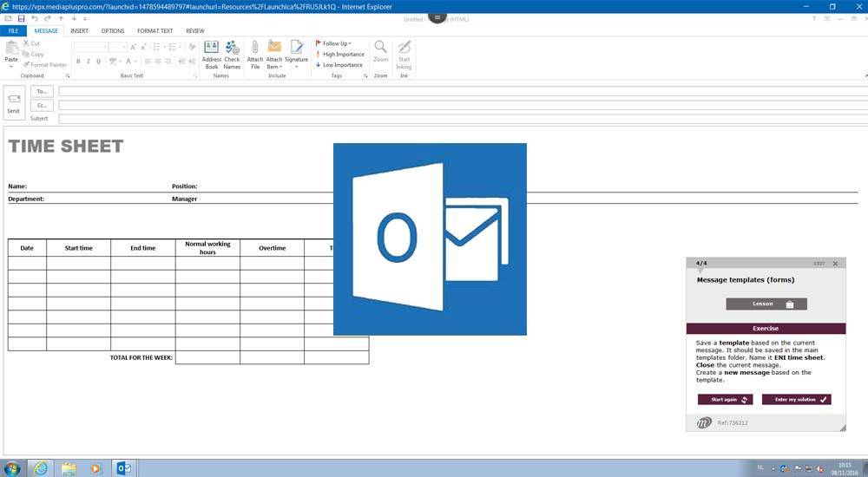Open the FILE tab
The width and height of the screenshot is (868, 477).
tap(13, 31)
